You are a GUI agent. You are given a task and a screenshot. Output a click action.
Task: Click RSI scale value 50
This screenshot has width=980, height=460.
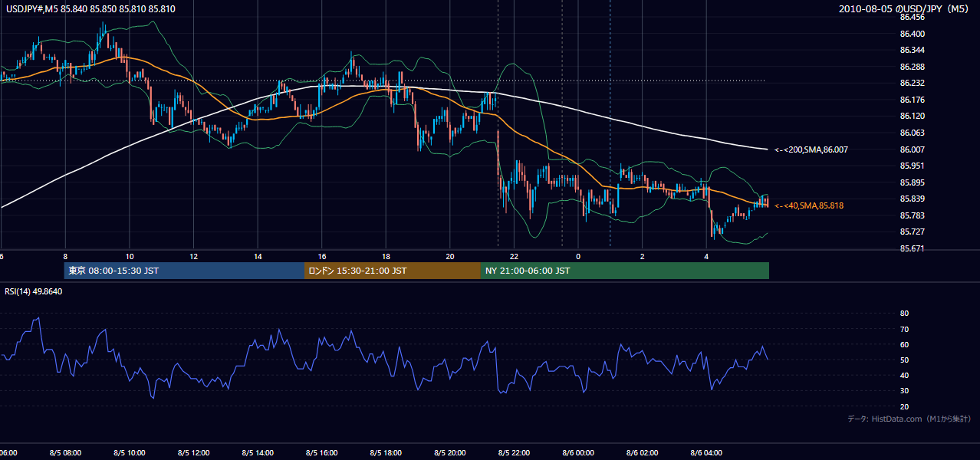[905, 360]
